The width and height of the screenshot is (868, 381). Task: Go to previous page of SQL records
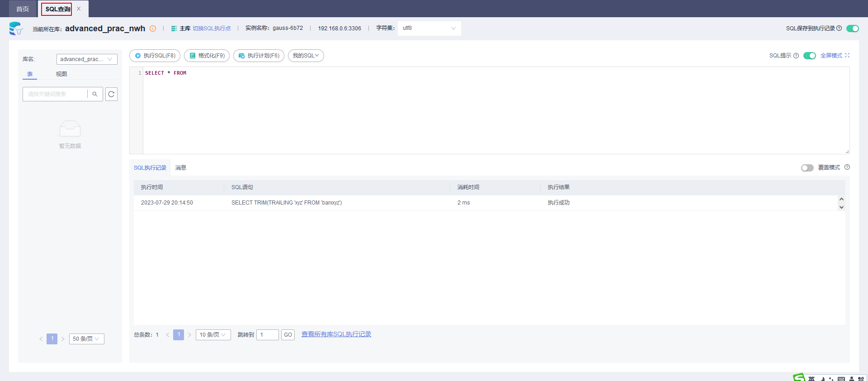[168, 335]
